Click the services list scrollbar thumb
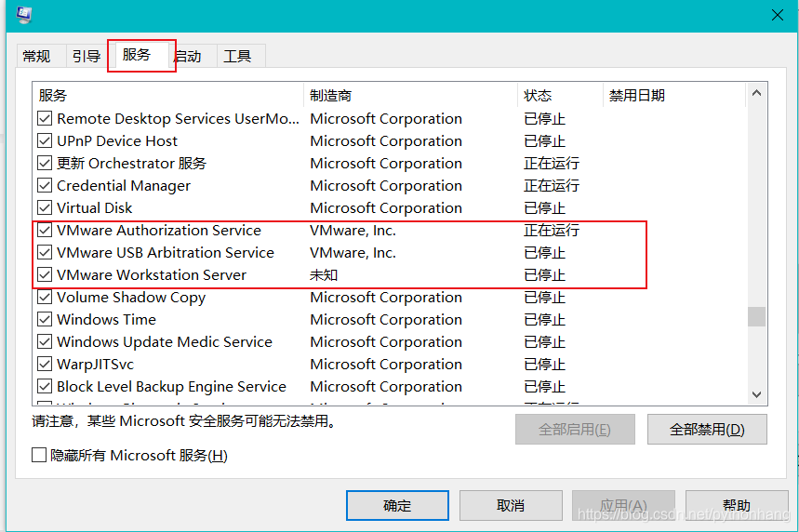799x532 pixels. (757, 316)
